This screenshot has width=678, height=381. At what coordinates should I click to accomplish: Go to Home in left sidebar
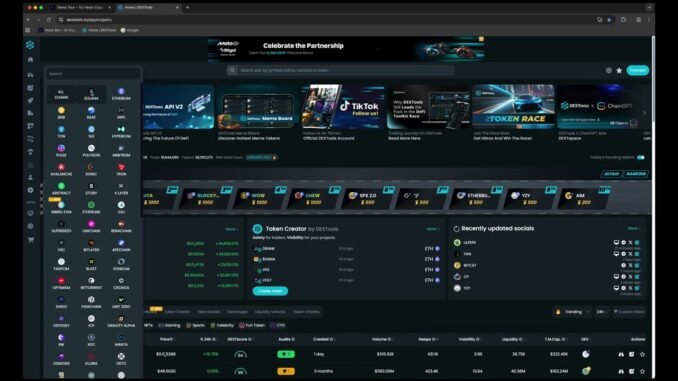tap(30, 60)
